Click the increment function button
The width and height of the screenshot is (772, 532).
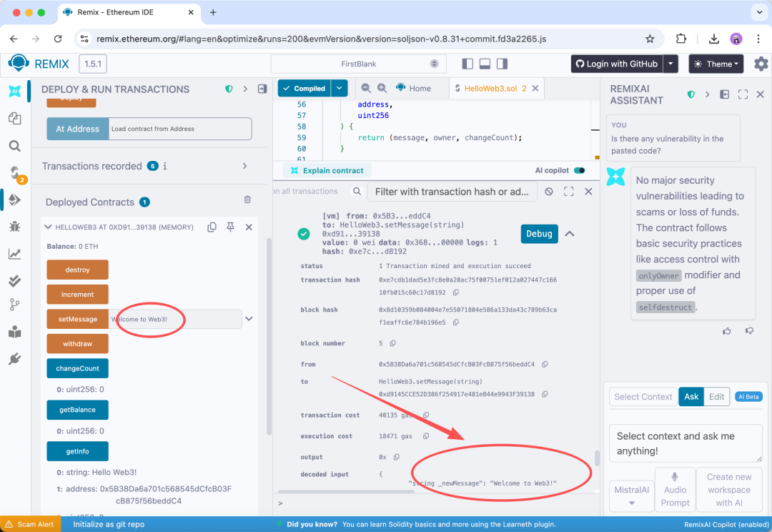pos(77,295)
